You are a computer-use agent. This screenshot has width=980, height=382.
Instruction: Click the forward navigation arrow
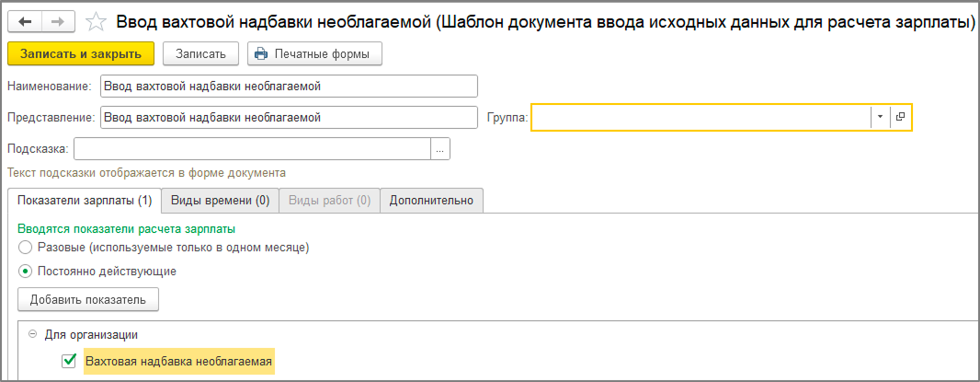tap(57, 20)
